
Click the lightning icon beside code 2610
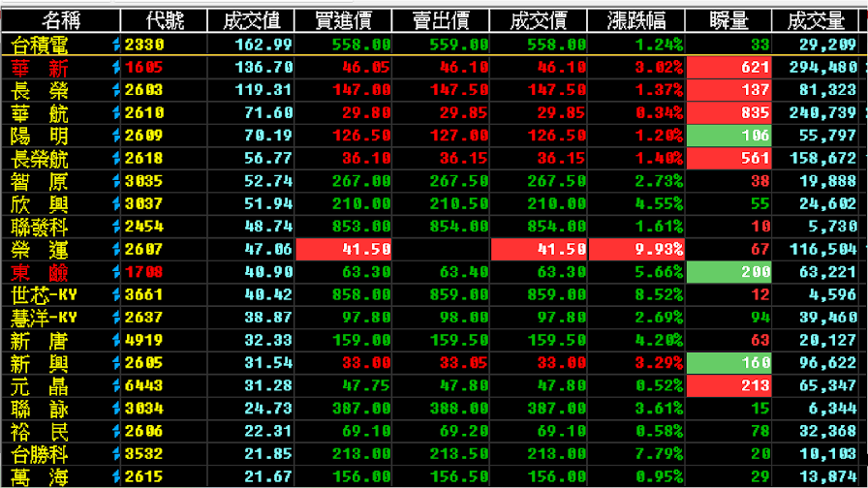(x=116, y=113)
